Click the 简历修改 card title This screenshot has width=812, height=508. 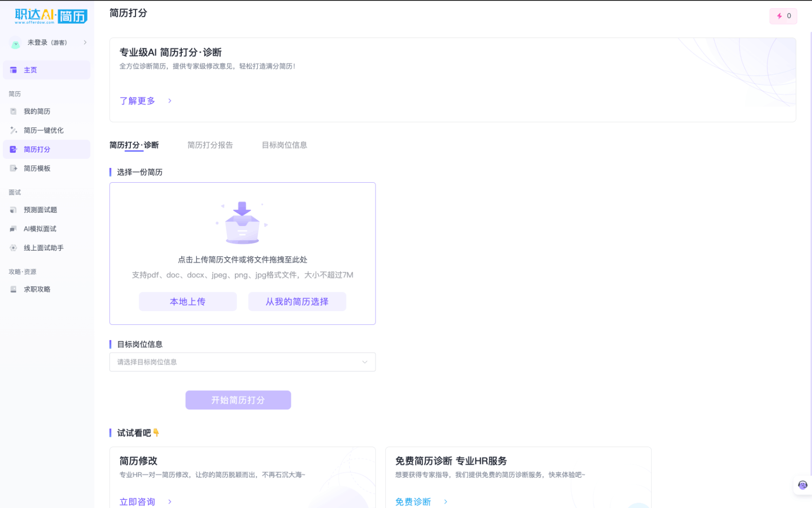(139, 461)
